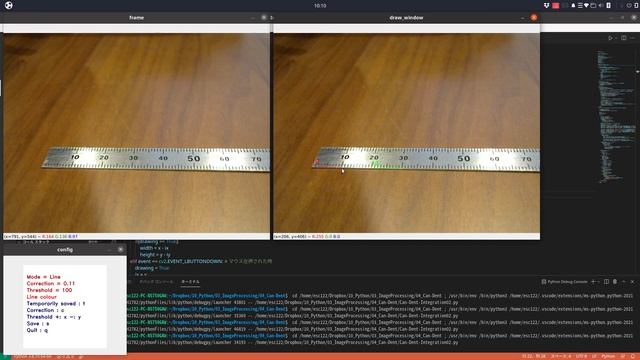This screenshot has height=360, width=640.
Task: Click the EVENT_LBUTTONDOWN code line in the editor
Action: click(201, 261)
